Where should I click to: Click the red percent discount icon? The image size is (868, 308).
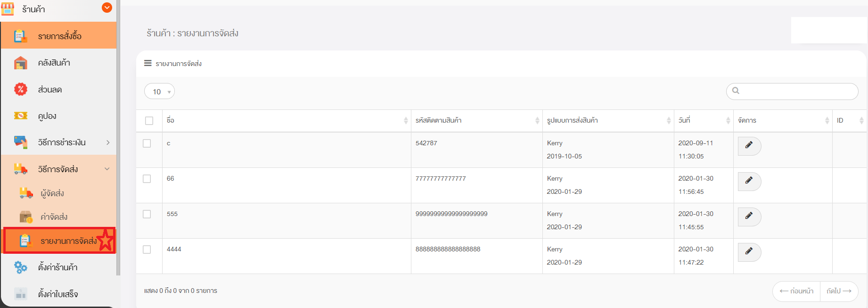tap(20, 89)
